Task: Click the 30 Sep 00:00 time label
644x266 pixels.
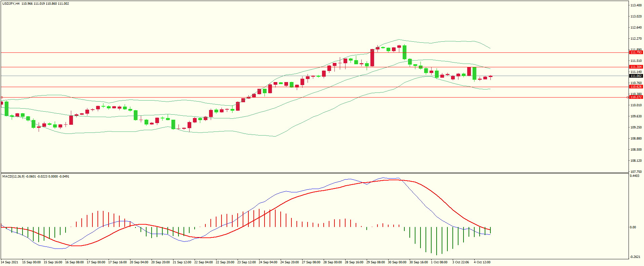Action: click(x=397, y=262)
